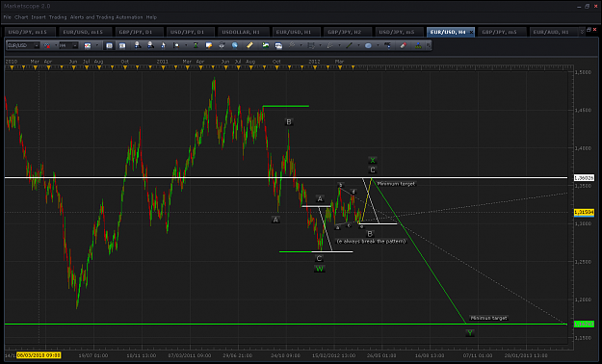Open the H4 time period dropdown
The image size is (602, 364).
click(75, 45)
